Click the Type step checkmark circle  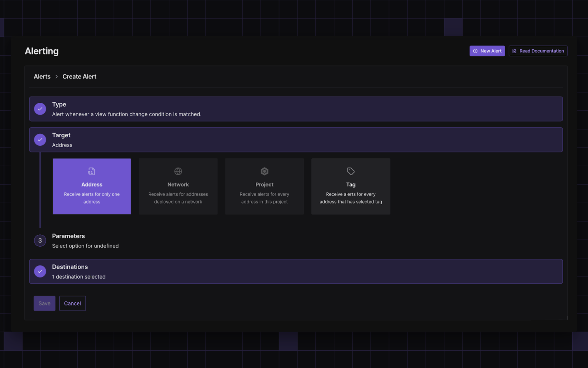(x=40, y=109)
